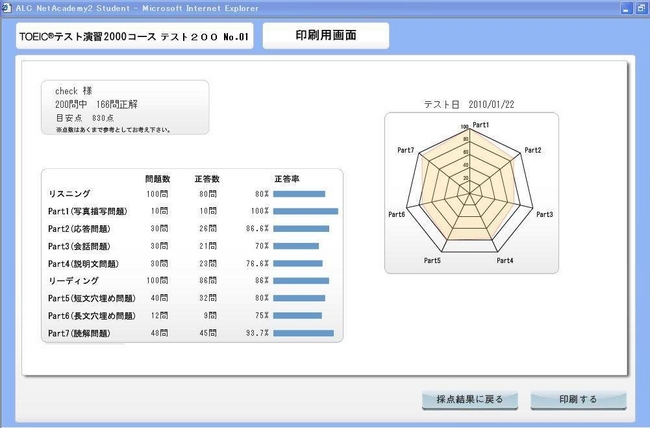Click the Part3(会話問題) row label
The width and height of the screenshot is (650, 428).
click(79, 246)
